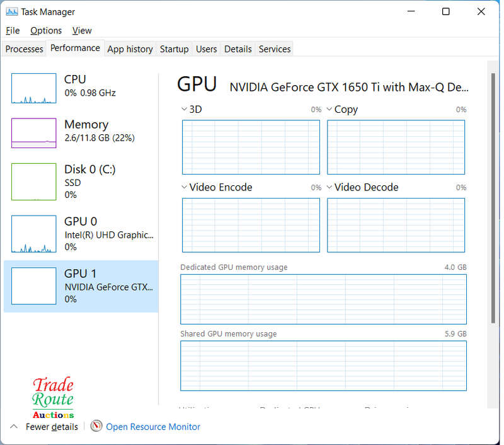
Task: Switch to the Startup tab
Action: tap(175, 49)
